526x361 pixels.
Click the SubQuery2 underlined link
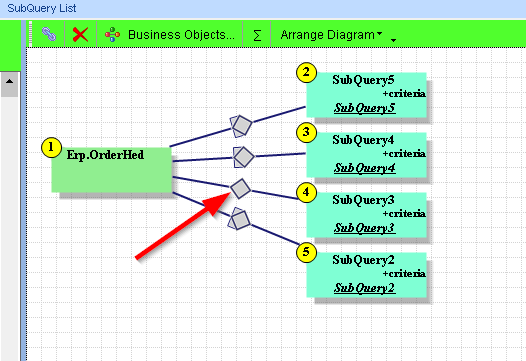(x=365, y=288)
